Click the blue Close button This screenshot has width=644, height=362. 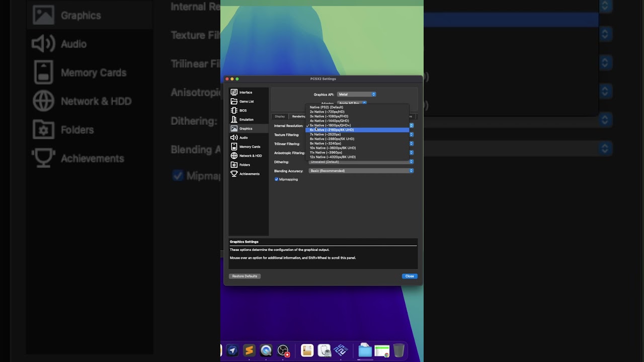click(410, 276)
